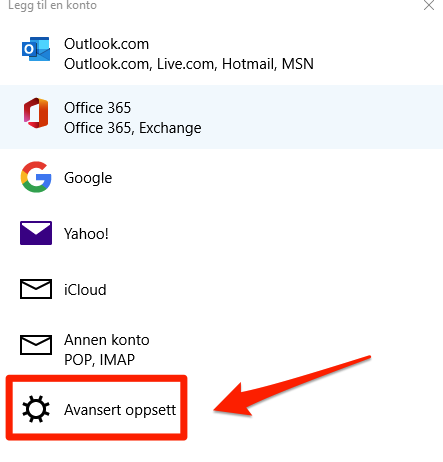The image size is (443, 462).
Task: Click the Legg til en konto heading
Action: [x=52, y=5]
